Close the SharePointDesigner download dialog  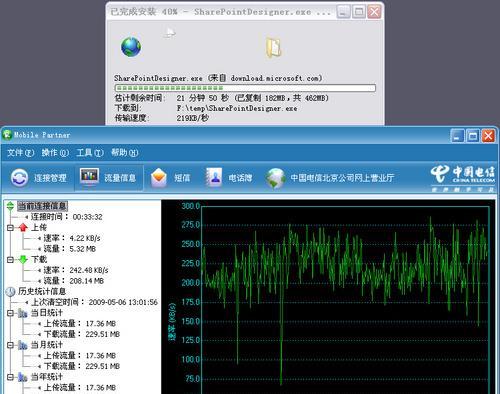pyautogui.click(x=374, y=12)
